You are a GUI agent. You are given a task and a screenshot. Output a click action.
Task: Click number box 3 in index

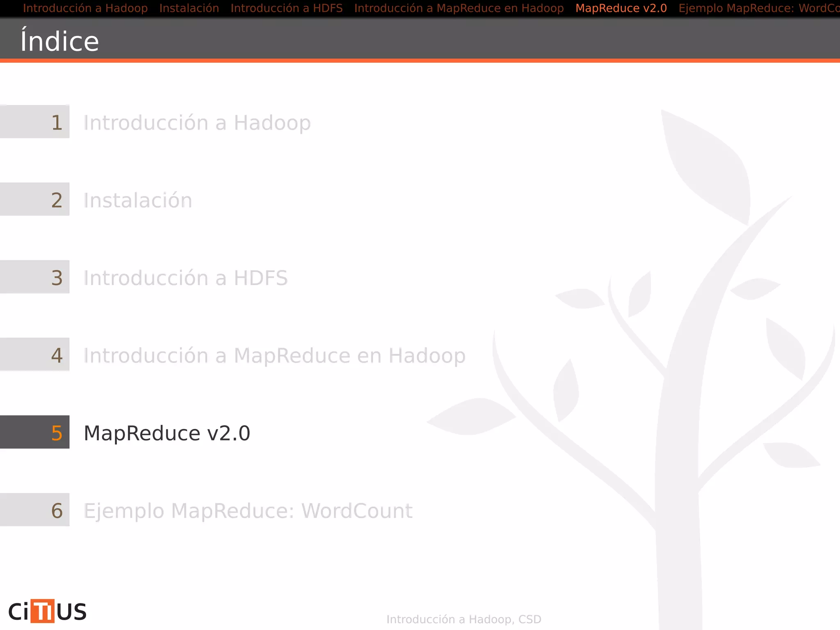tap(34, 277)
